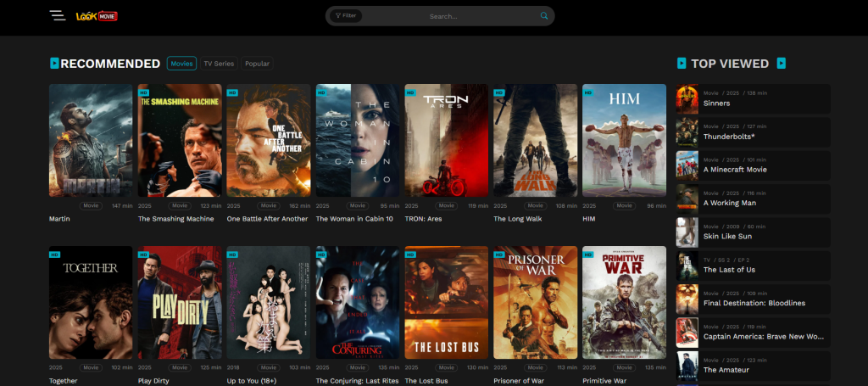Click the RECOMMENDED section heading
The image size is (868, 386).
point(110,64)
